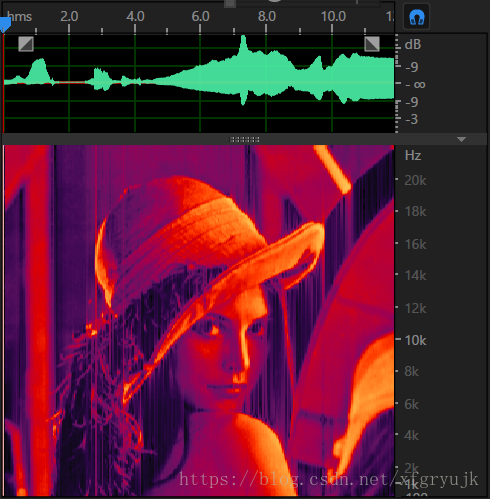Click the 10.0 mark on the time ruler

(333, 16)
